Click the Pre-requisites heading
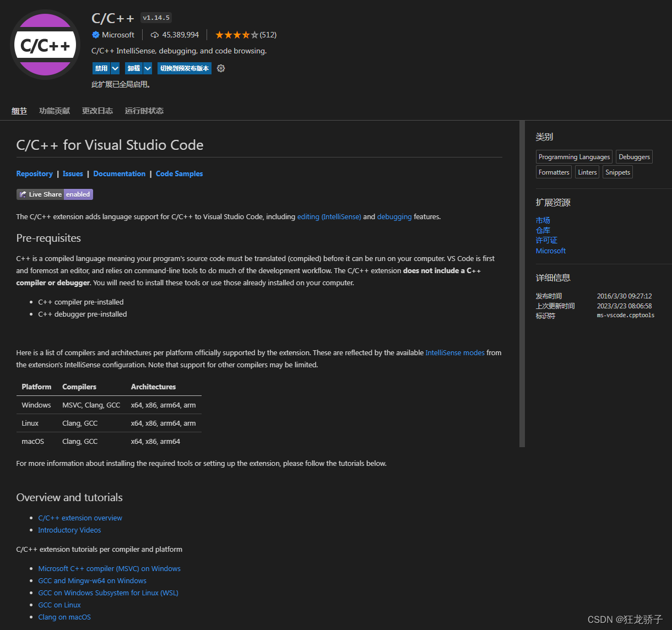 [x=48, y=238]
